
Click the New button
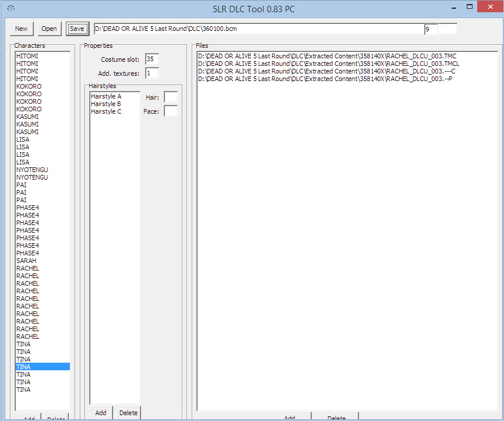point(22,29)
